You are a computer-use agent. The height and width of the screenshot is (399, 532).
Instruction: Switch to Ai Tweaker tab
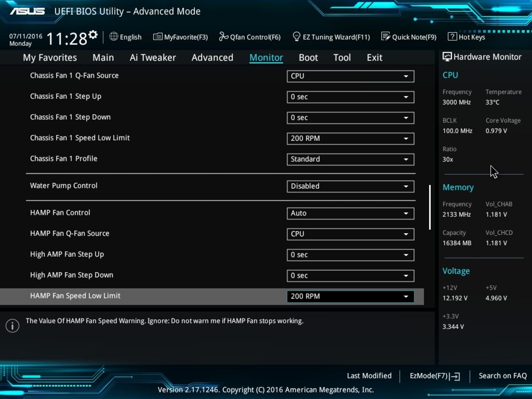pos(153,58)
